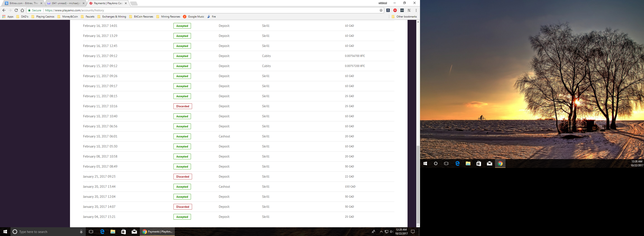Click Cortana circle on second monitor taskbar
The width and height of the screenshot is (644, 236).
[436, 164]
